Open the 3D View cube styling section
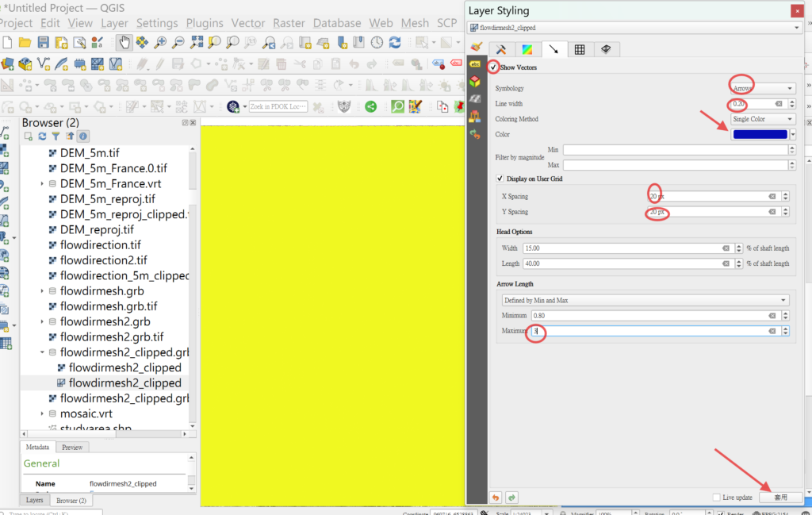Viewport: 812px width, 515px height. tap(476, 82)
